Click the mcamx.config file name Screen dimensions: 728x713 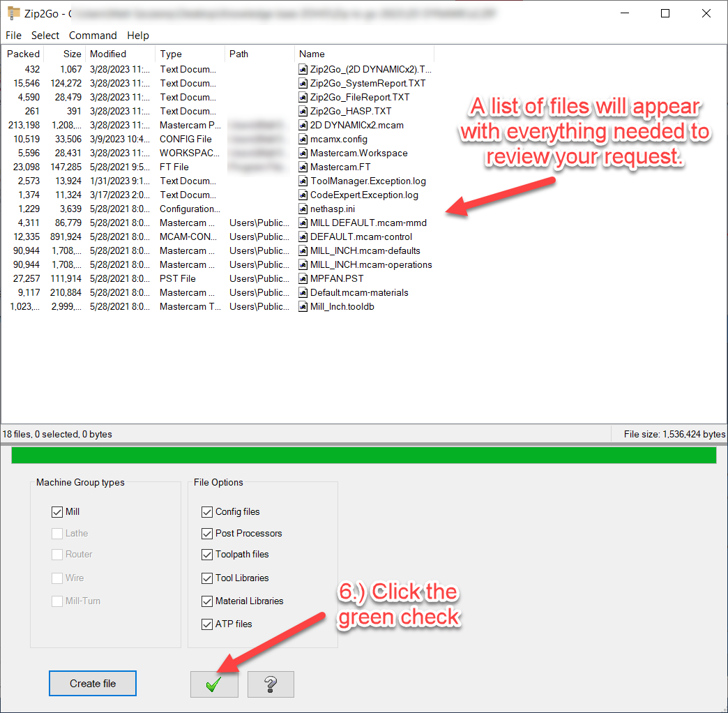click(338, 139)
